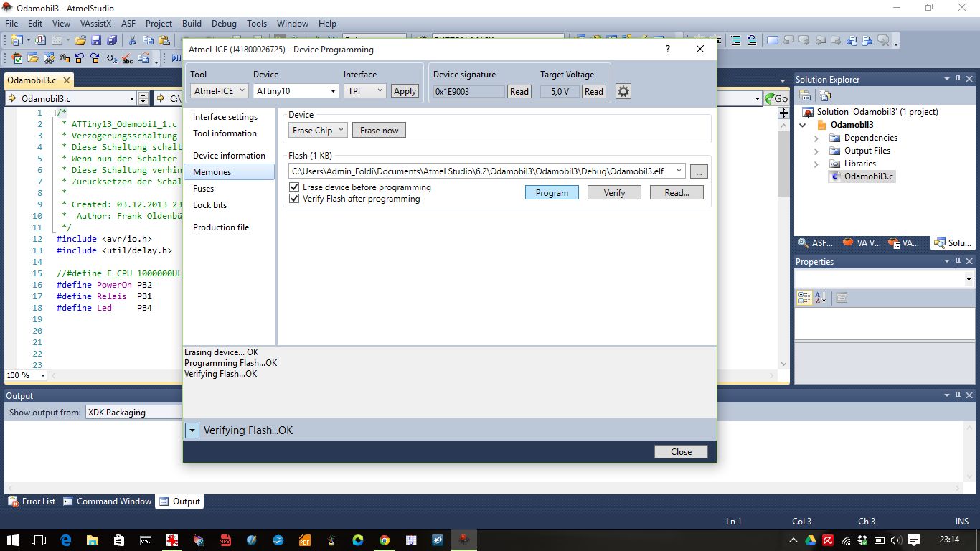Click the Open File icon in main toolbar
The image size is (980, 551).
coord(80,40)
